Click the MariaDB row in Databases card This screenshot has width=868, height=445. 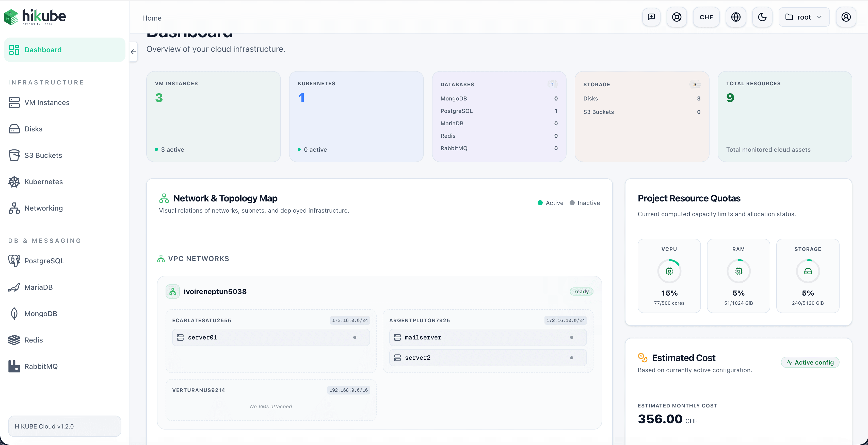tap(499, 123)
